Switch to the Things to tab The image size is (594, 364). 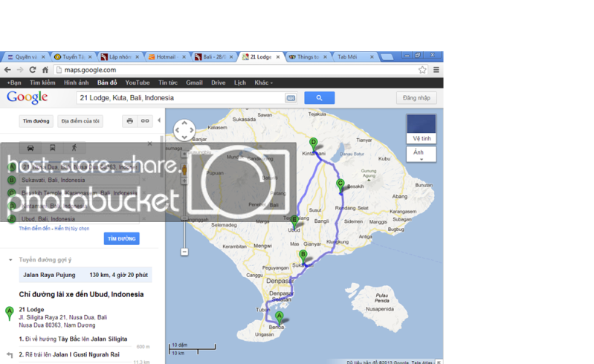coord(307,56)
